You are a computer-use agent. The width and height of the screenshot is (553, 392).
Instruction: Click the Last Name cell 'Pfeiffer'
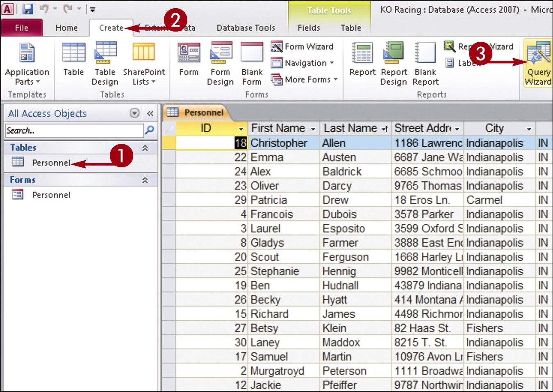click(356, 385)
